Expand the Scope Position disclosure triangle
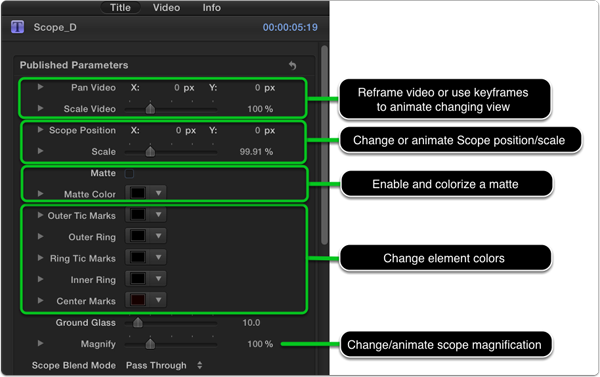The width and height of the screenshot is (600, 377). (40, 130)
